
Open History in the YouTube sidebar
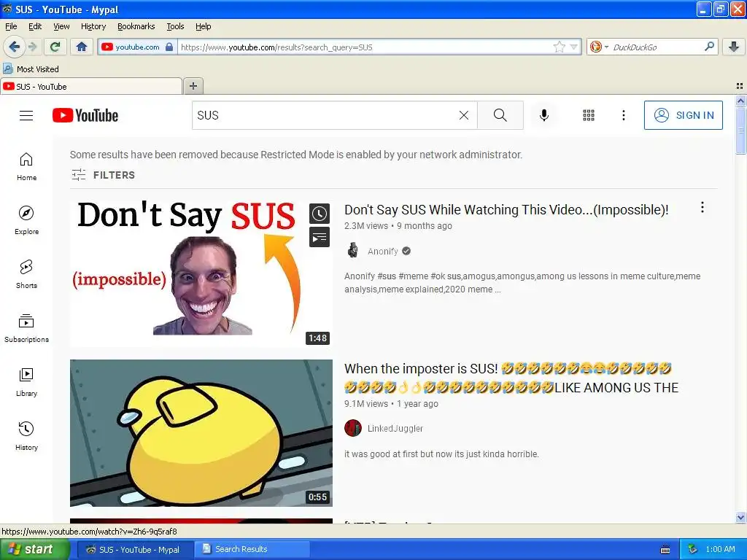pos(27,436)
